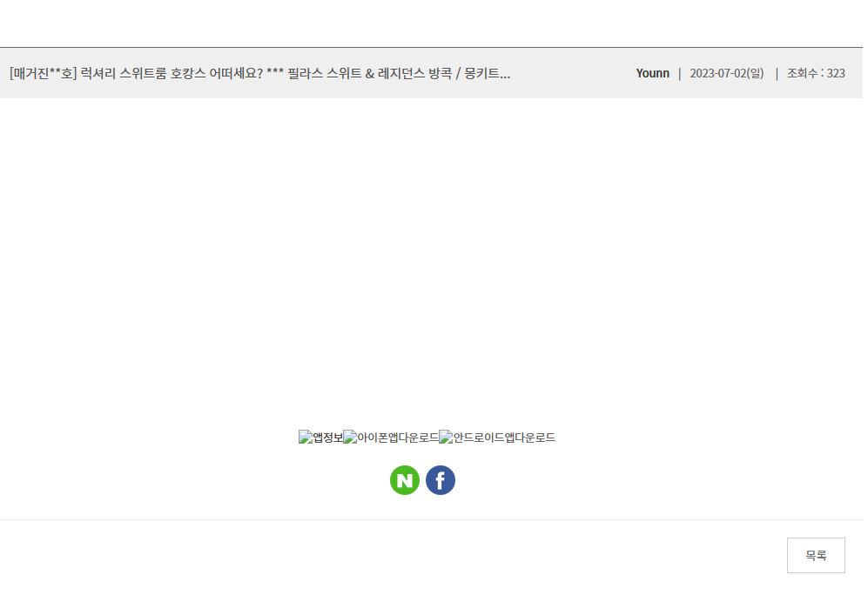Click the broken image icon before 아이폰앱다운로드

coord(350,437)
